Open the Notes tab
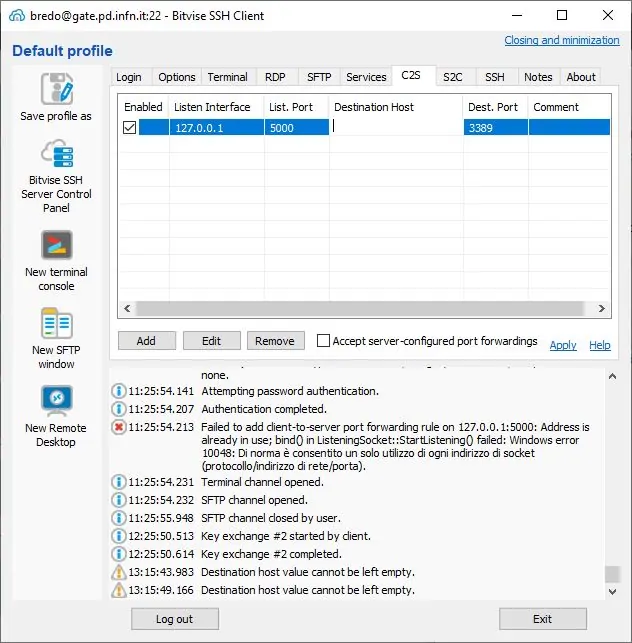 (x=538, y=77)
